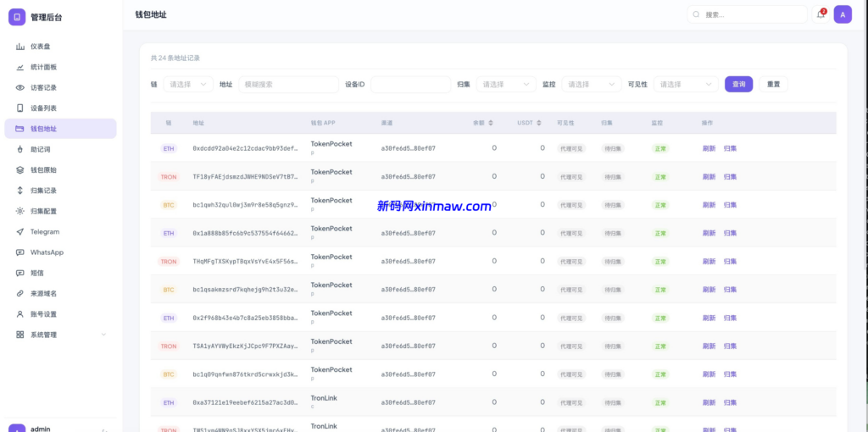The width and height of the screenshot is (868, 432).
Task: Focus the 设备ID input field
Action: point(411,85)
